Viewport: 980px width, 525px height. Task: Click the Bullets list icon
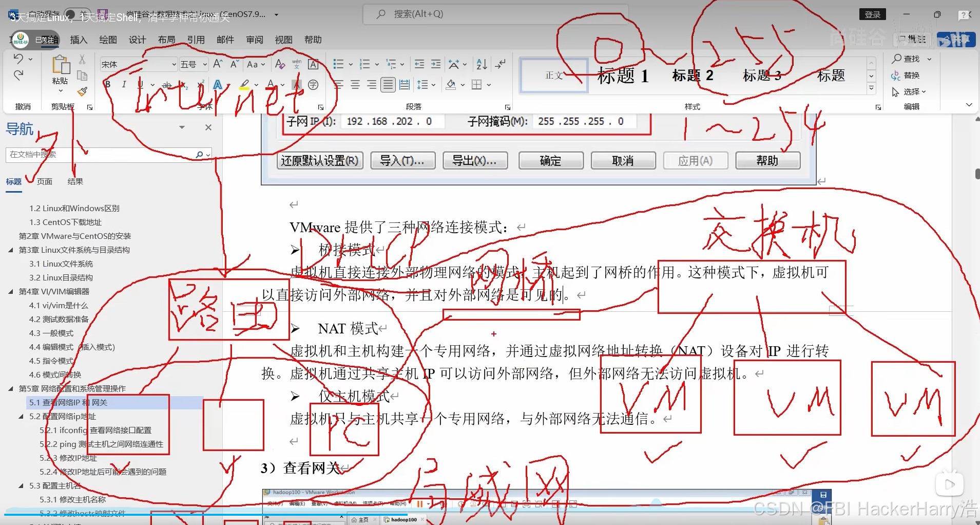pyautogui.click(x=338, y=64)
